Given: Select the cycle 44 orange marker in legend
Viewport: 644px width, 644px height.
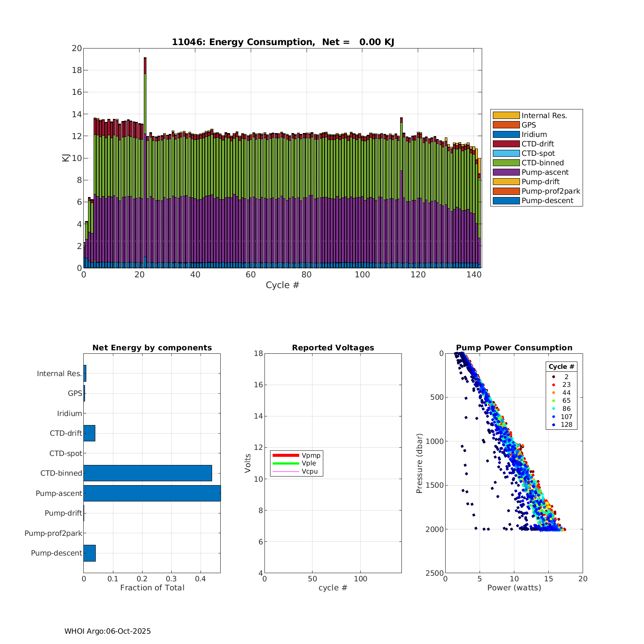Looking at the screenshot, I should coord(553,393).
